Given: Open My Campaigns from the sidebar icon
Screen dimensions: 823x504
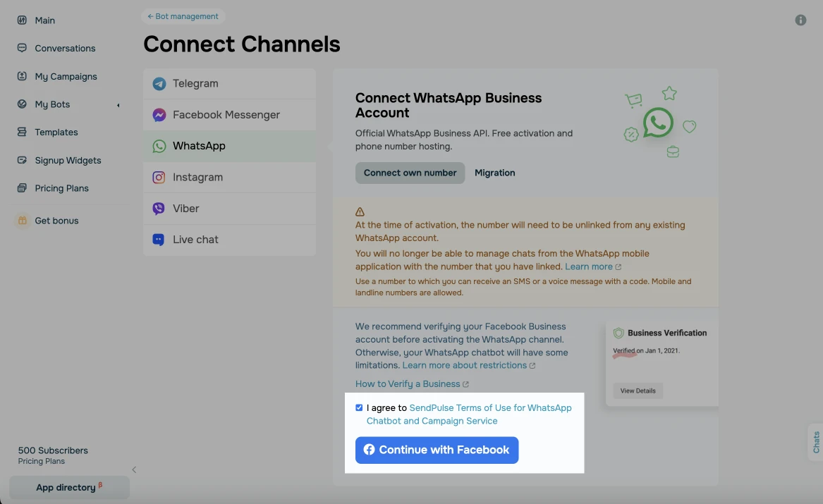Looking at the screenshot, I should pyautogui.click(x=20, y=76).
